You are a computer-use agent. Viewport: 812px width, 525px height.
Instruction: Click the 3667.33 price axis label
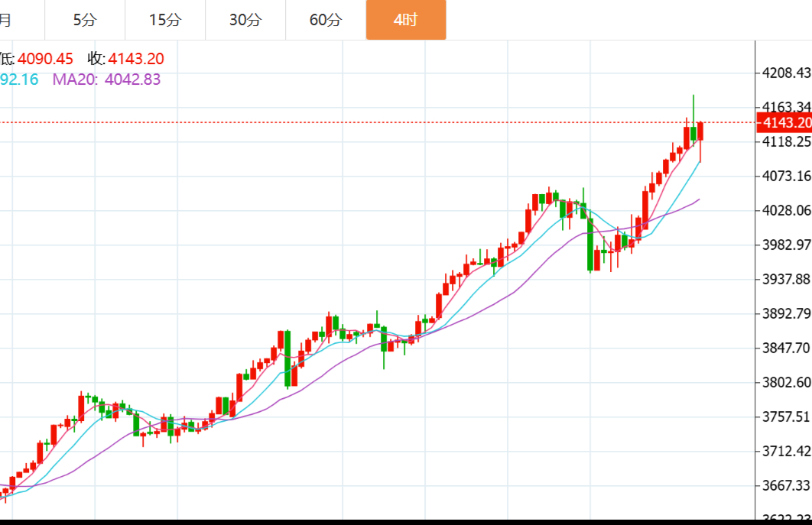pos(786,485)
